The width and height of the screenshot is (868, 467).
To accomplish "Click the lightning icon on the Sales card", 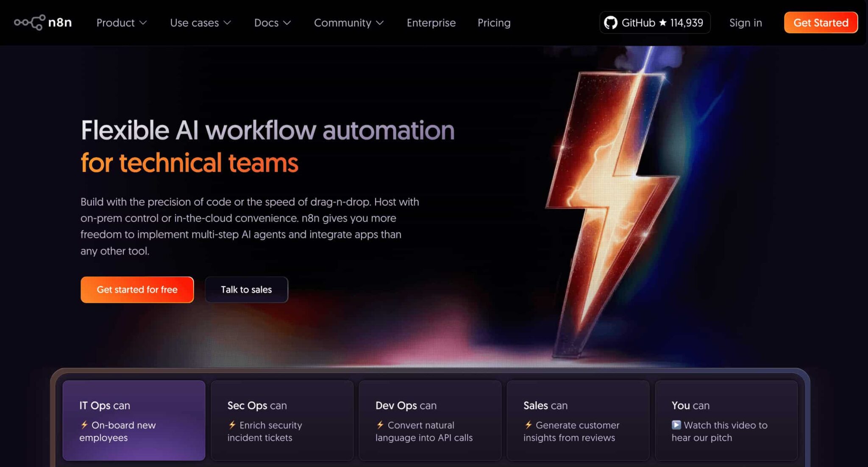I will click(528, 425).
